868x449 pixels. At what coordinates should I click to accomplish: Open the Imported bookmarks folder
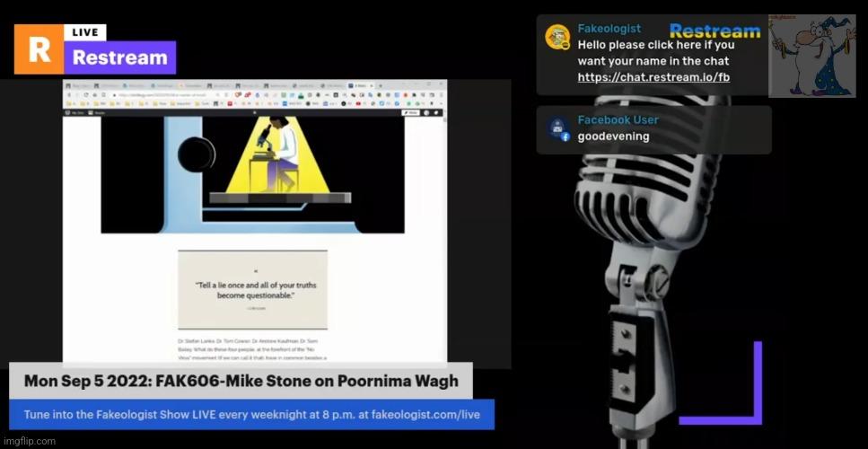(x=180, y=103)
